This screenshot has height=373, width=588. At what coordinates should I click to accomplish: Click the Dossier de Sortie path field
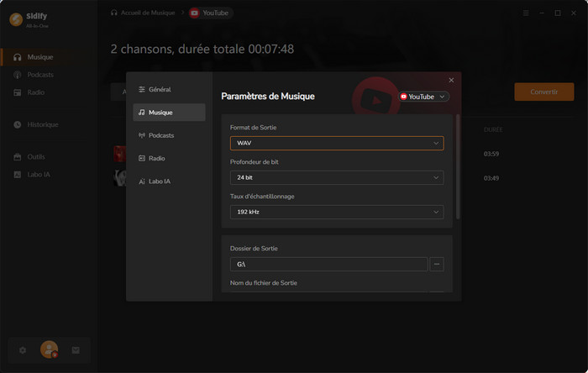328,264
